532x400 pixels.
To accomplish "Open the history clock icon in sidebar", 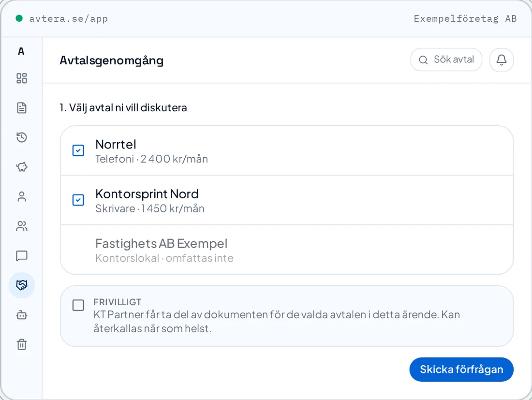I will [22, 137].
